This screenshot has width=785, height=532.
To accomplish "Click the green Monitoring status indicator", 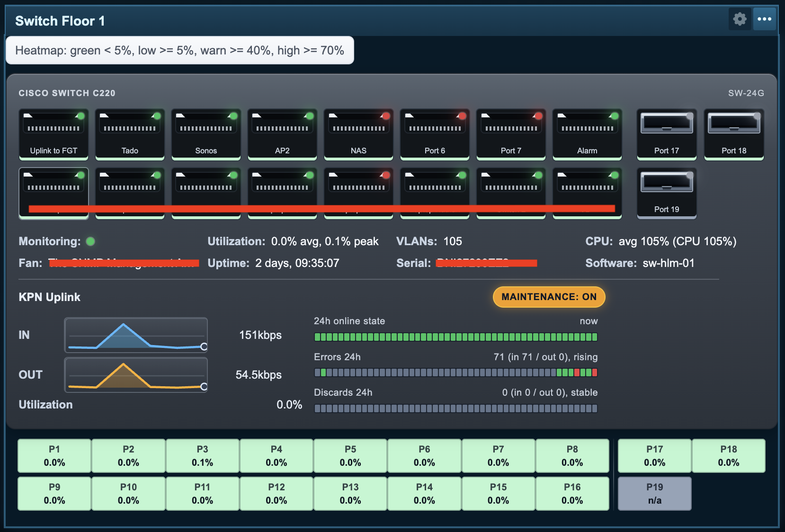I will pyautogui.click(x=90, y=241).
